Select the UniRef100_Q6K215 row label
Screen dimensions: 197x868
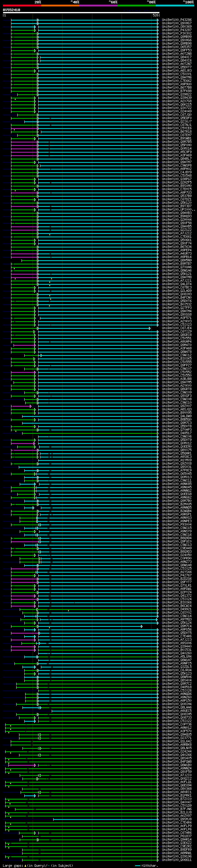[177, 105]
